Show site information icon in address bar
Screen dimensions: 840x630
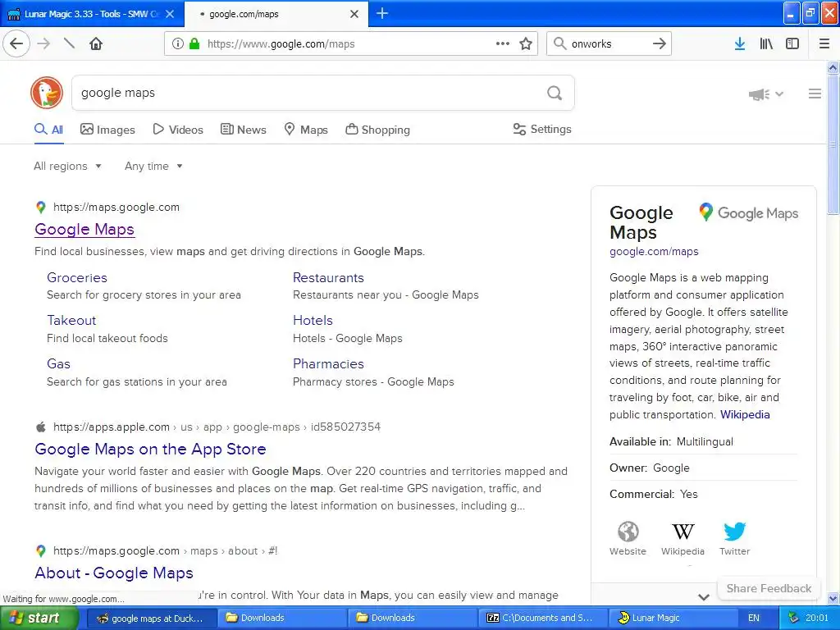178,44
